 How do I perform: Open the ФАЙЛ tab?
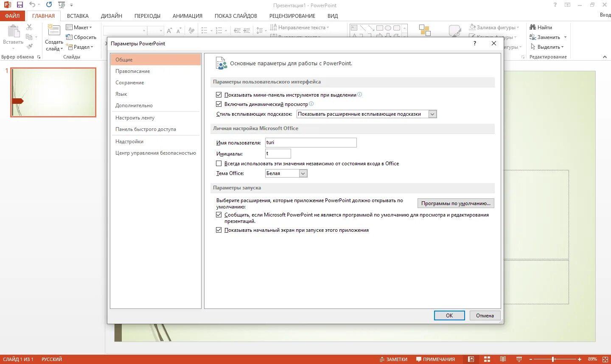[12, 16]
